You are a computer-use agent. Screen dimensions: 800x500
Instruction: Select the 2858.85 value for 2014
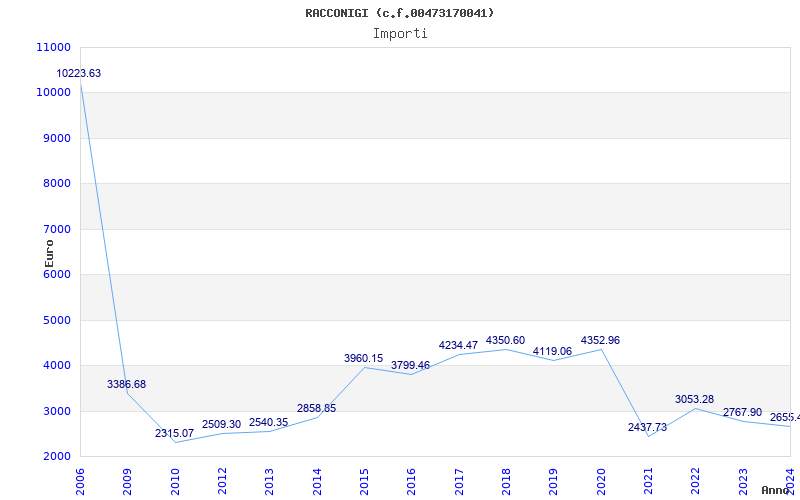point(316,408)
